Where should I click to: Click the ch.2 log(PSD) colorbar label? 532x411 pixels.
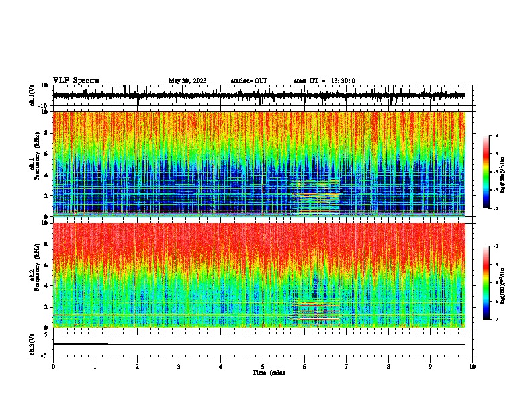click(503, 286)
